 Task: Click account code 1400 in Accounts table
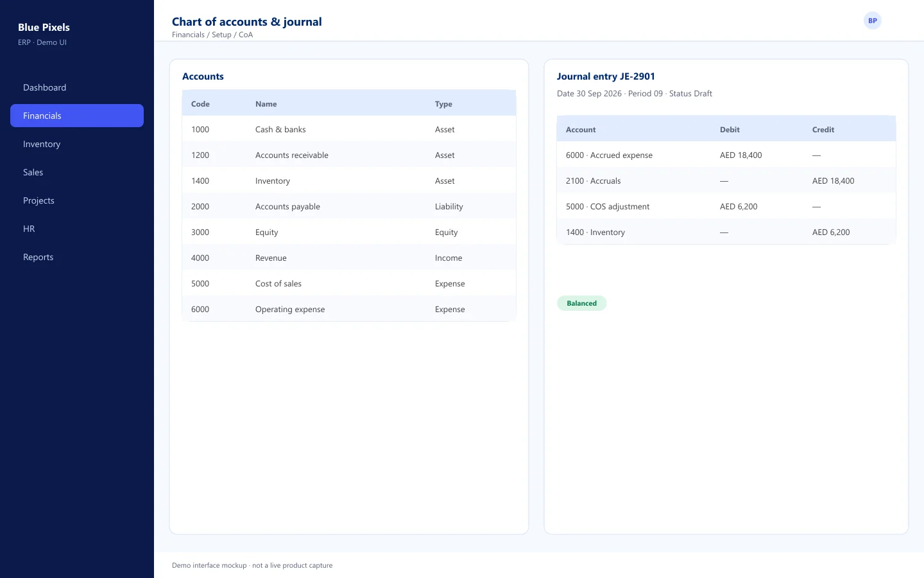(x=200, y=180)
